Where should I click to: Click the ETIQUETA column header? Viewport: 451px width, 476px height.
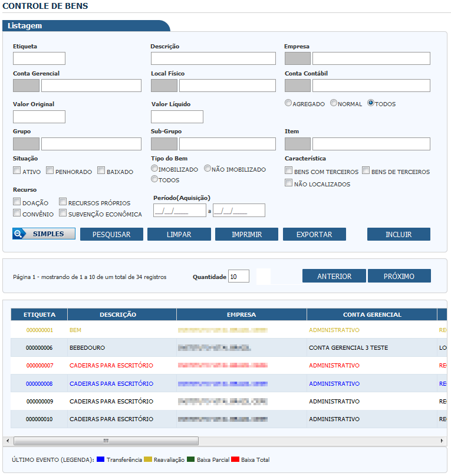[x=39, y=314]
